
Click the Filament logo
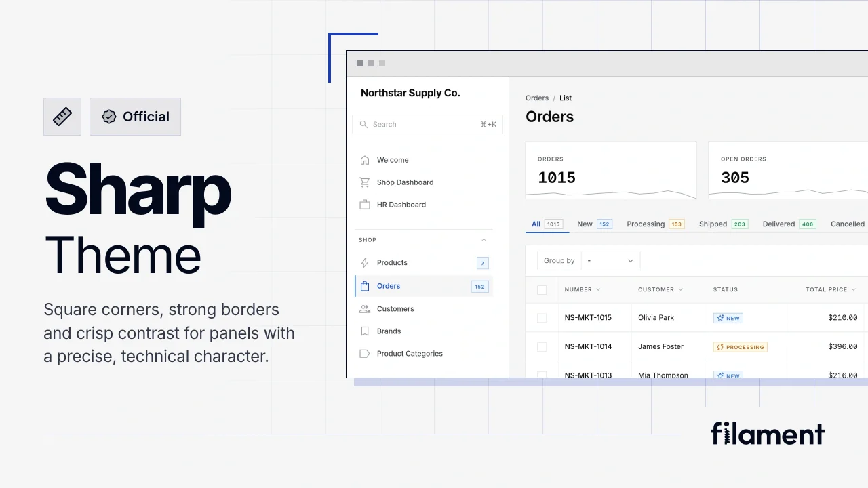768,433
